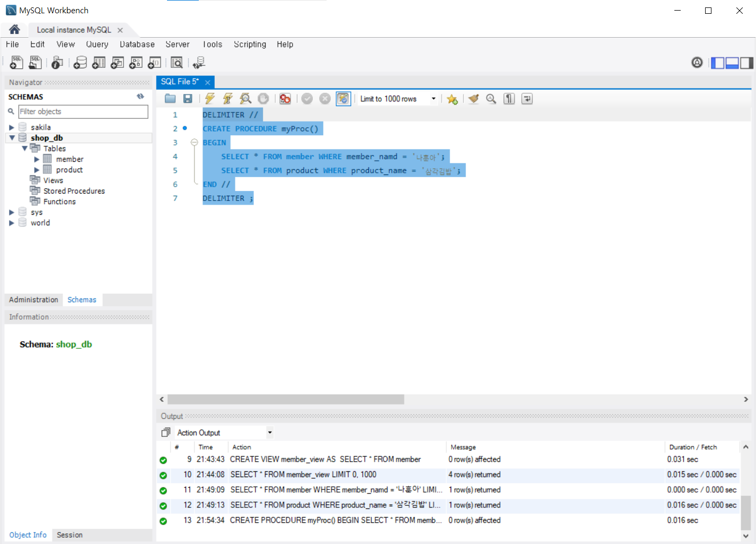
Task: Expand the world schema
Action: point(12,223)
